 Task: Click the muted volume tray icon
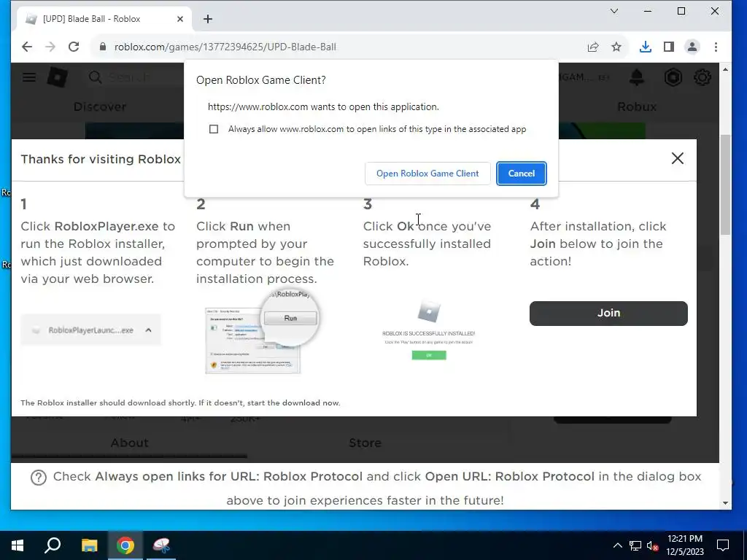653,545
